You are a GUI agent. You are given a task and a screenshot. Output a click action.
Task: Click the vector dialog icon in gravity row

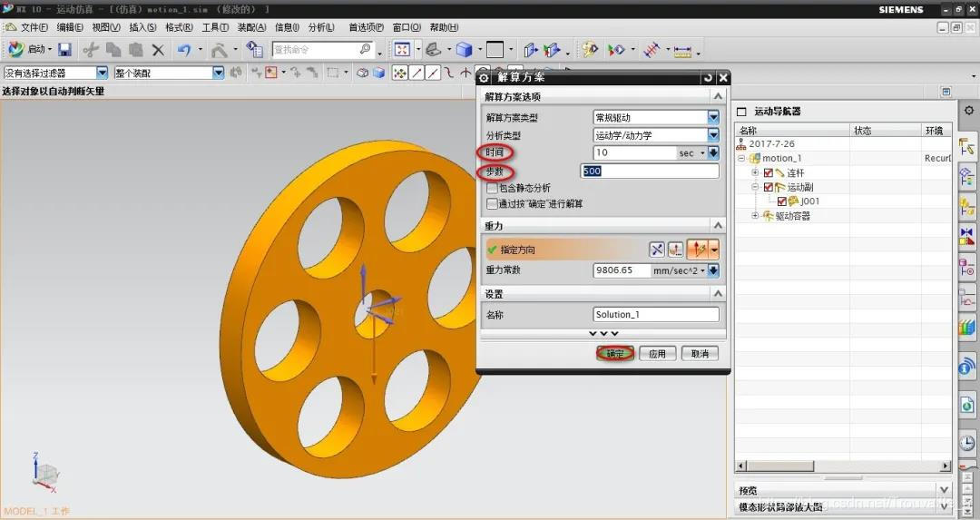coord(675,250)
